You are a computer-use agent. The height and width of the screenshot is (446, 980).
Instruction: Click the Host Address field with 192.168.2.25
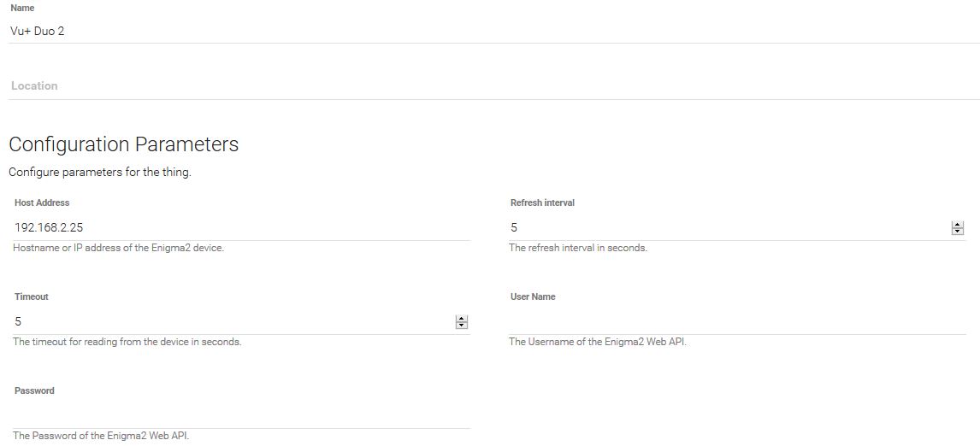[x=239, y=227]
